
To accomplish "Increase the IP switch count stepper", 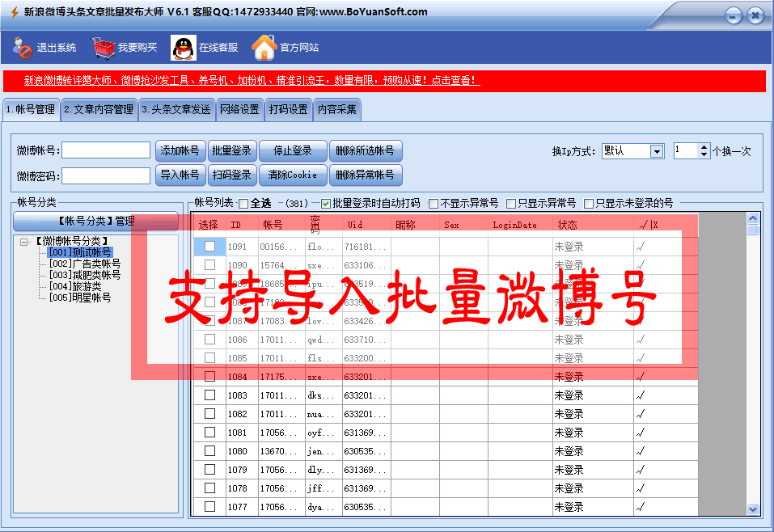I will [704, 147].
